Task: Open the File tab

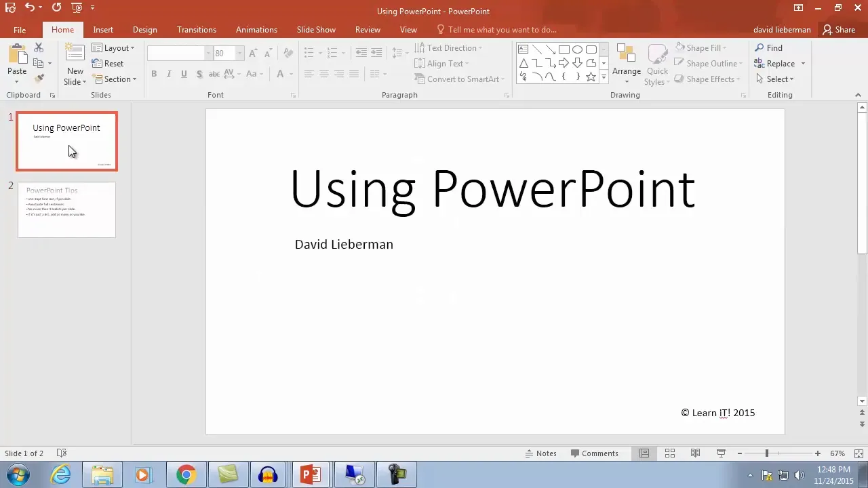Action: [20, 30]
